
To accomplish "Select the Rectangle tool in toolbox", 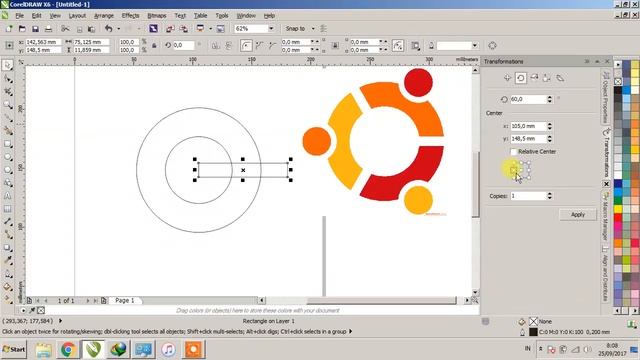I will [x=7, y=144].
